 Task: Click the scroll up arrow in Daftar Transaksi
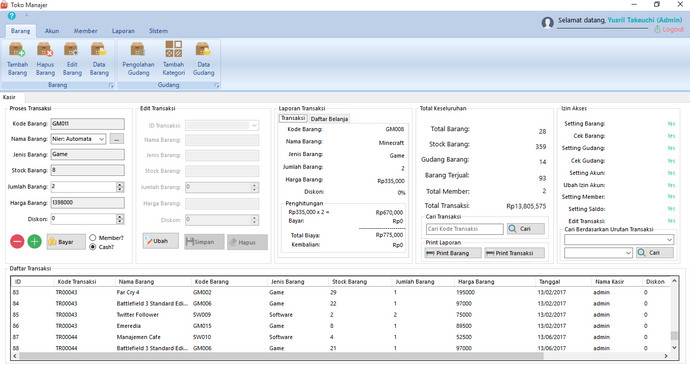(674, 281)
